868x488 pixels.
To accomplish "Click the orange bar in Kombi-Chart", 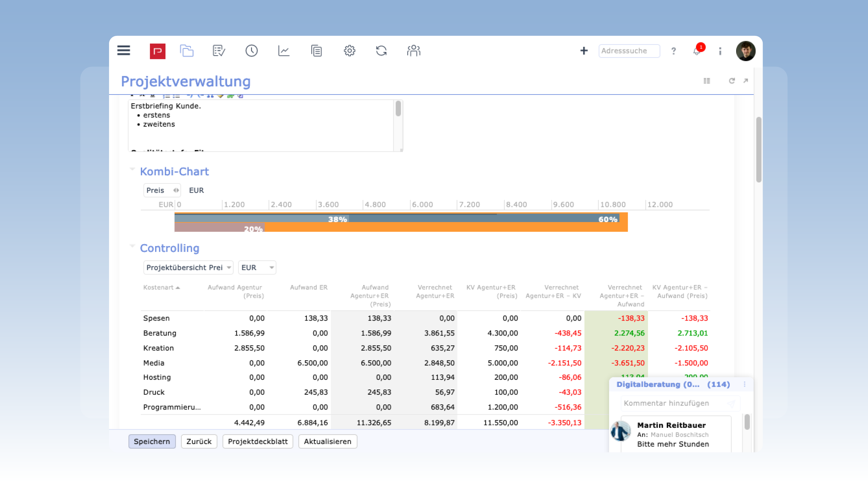I will click(x=438, y=227).
